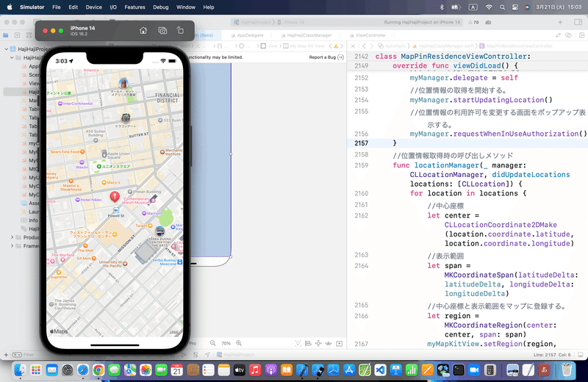The height and width of the screenshot is (382, 588).
Task: Click the 70% zoom level
Action: (x=226, y=343)
